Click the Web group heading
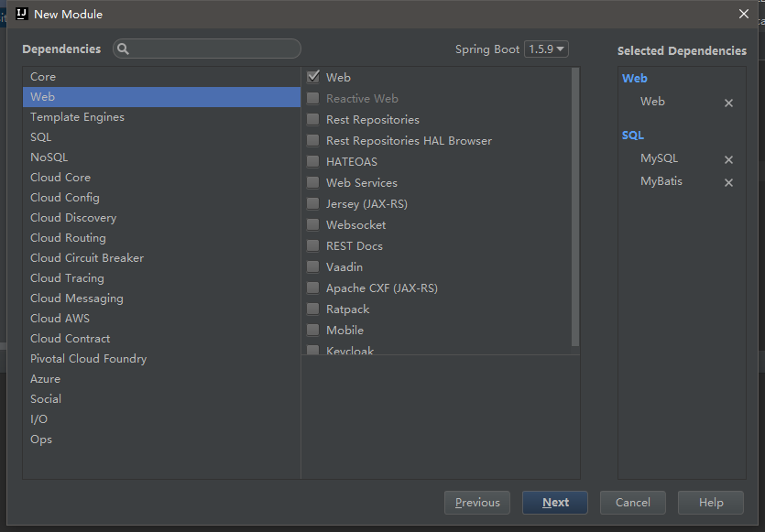 tap(635, 78)
